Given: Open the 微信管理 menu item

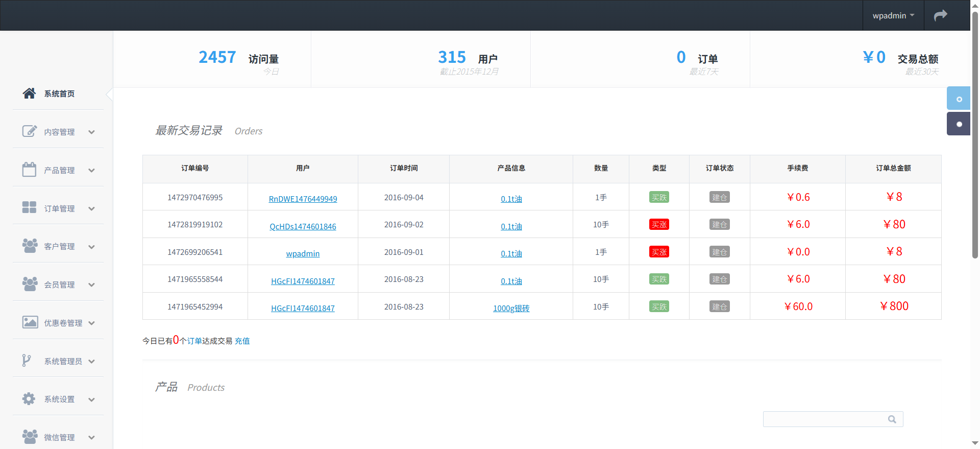Looking at the screenshot, I should coord(59,437).
